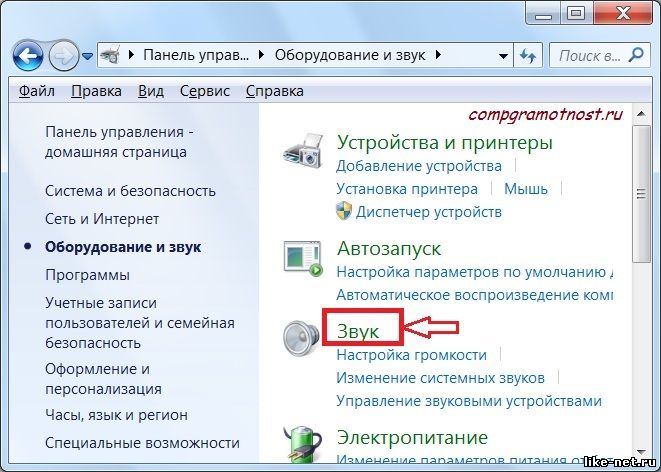
Task: Open the Звук heading link
Action: (x=359, y=326)
